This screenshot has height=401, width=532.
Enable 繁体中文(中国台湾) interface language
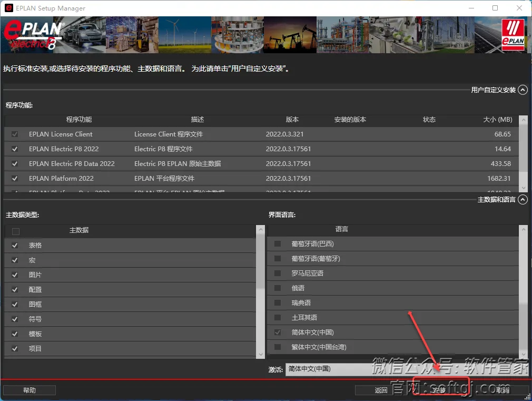[x=276, y=347]
